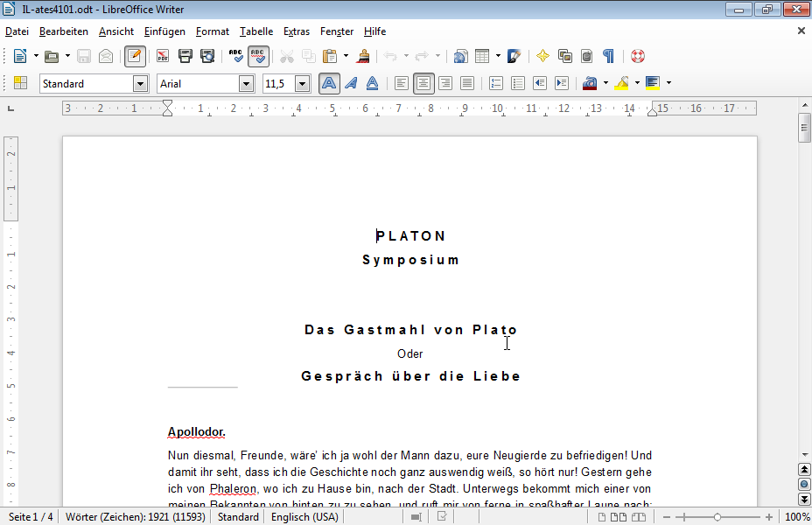Image resolution: width=812 pixels, height=525 pixels.
Task: Insert a Table icon
Action: tap(482, 56)
